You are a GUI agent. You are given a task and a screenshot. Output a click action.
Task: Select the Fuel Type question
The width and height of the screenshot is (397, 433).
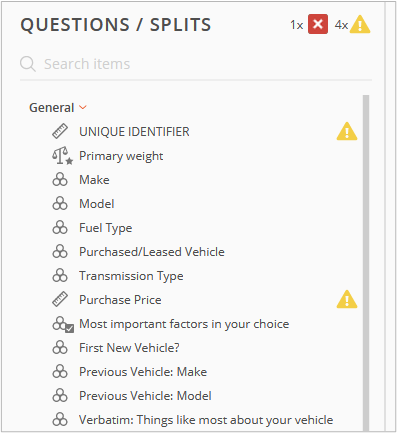click(x=106, y=228)
